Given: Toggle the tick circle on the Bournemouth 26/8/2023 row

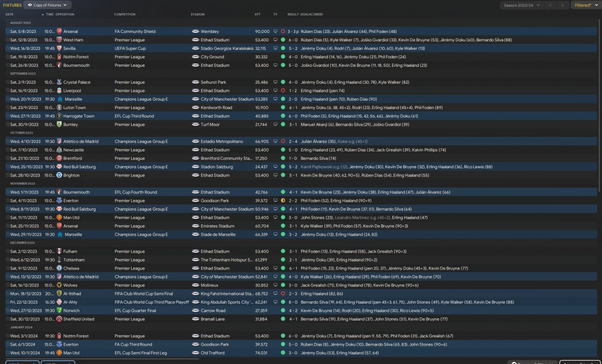Looking at the screenshot, I should 7,65.
